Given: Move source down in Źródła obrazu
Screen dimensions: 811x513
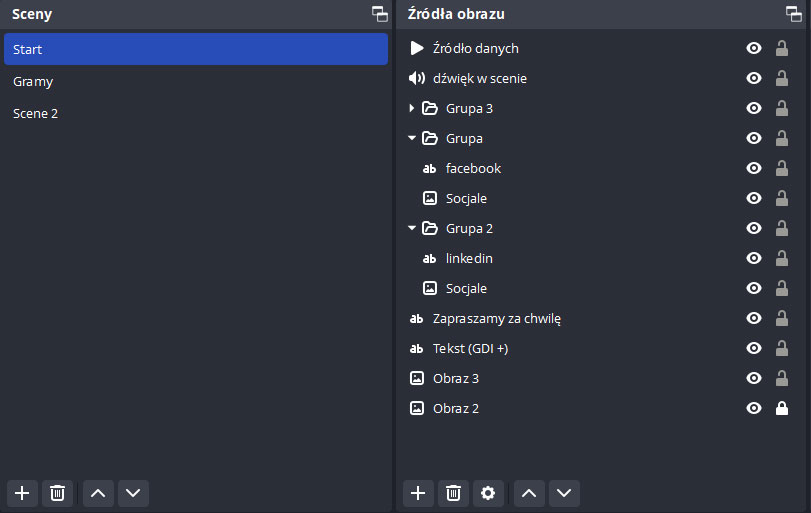Looking at the screenshot, I should click(564, 493).
